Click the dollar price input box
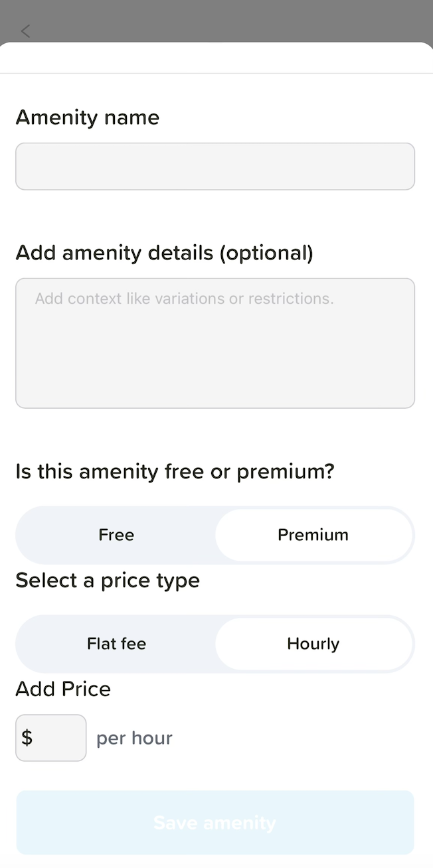Viewport: 433px width, 868px height. point(58,738)
